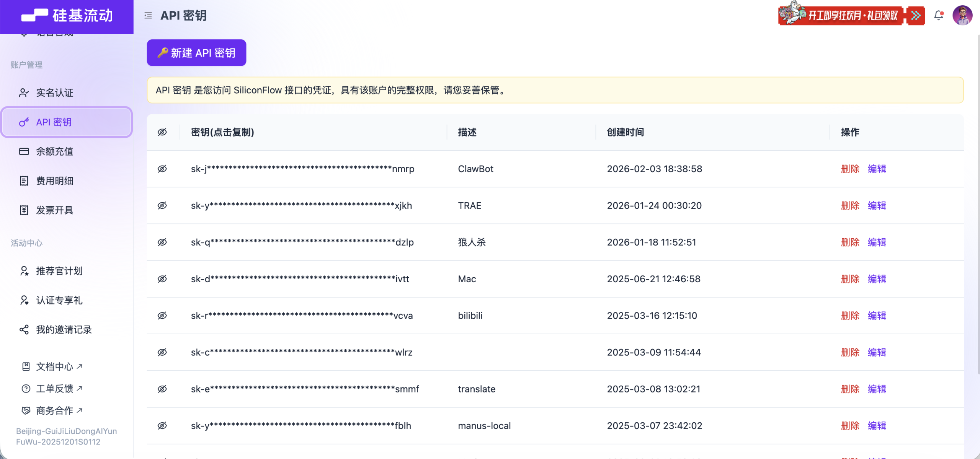This screenshot has width=980, height=459.
Task: Delete the 狼人杀 API key
Action: pyautogui.click(x=850, y=242)
